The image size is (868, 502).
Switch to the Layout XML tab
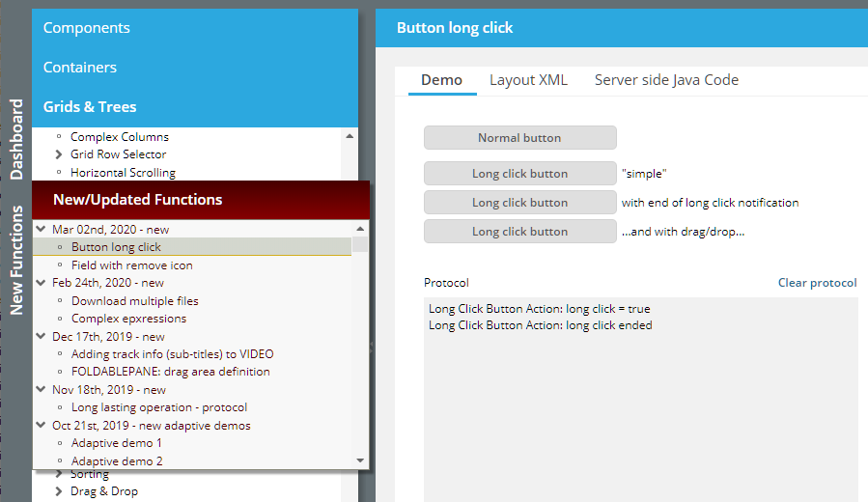pyautogui.click(x=528, y=80)
